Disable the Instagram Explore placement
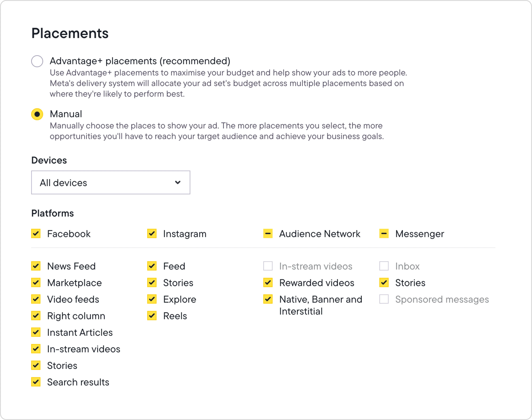This screenshot has width=532, height=420. (152, 299)
